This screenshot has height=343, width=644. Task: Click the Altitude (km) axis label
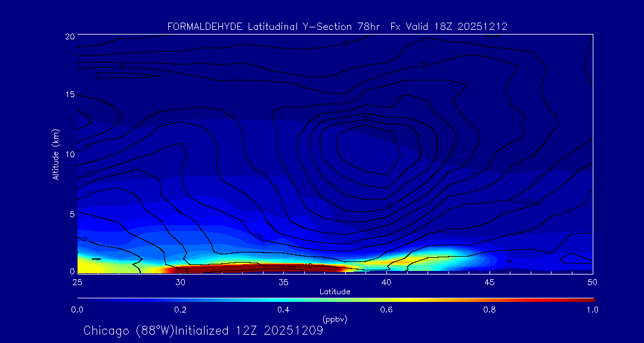coord(55,154)
